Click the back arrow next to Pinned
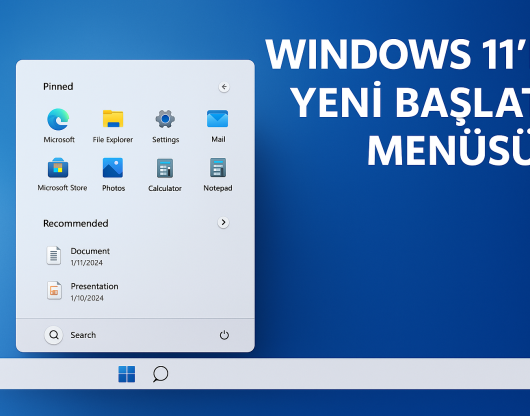Viewport: 530px width, 416px height. click(224, 87)
